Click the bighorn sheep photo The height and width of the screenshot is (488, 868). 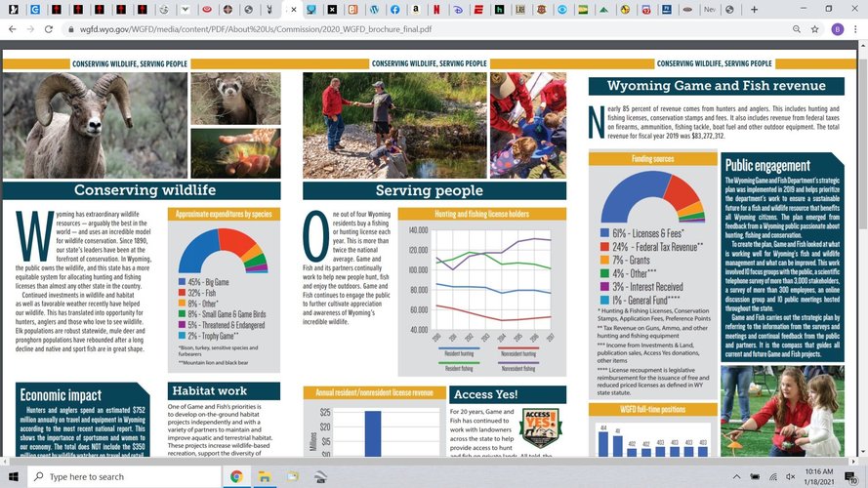pyautogui.click(x=96, y=125)
